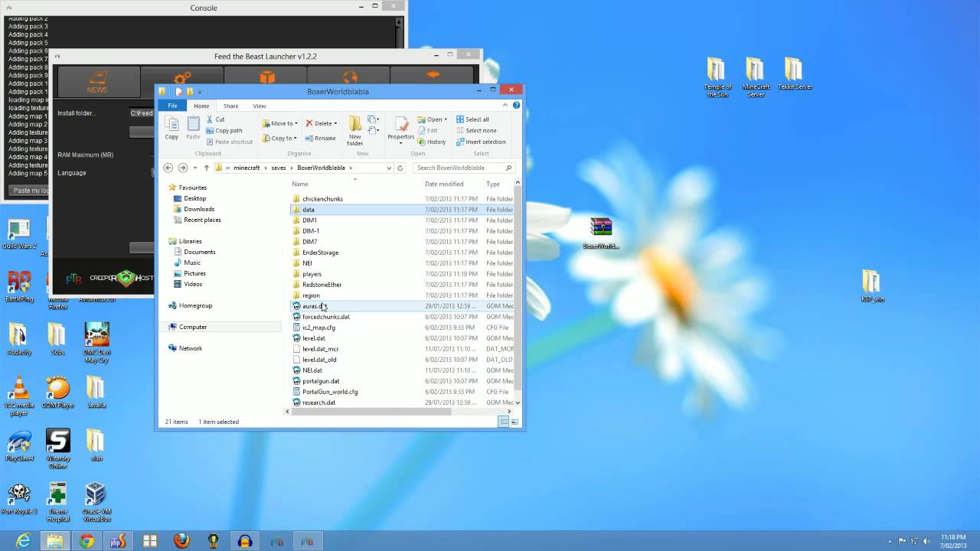Select Documents library in navigation pane

click(199, 252)
